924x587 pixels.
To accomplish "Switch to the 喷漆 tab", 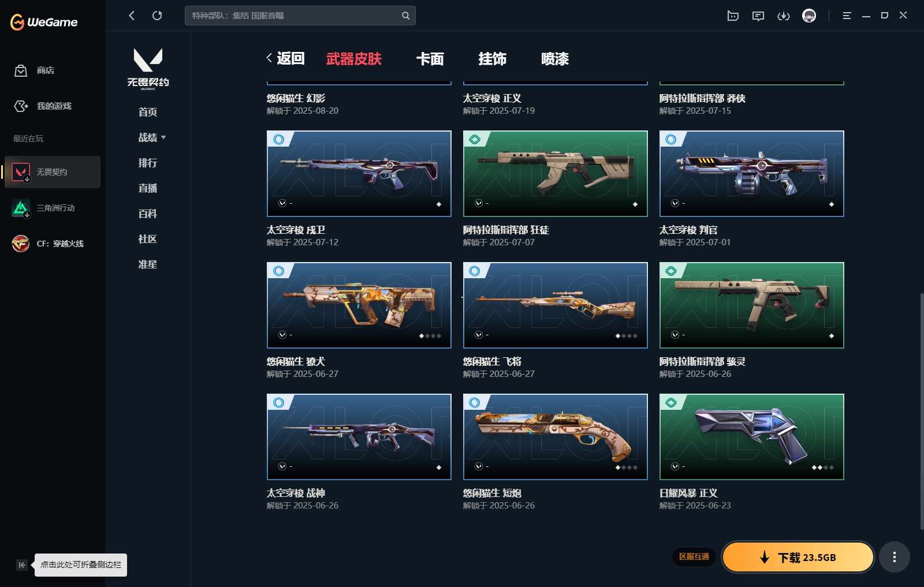I will (554, 59).
